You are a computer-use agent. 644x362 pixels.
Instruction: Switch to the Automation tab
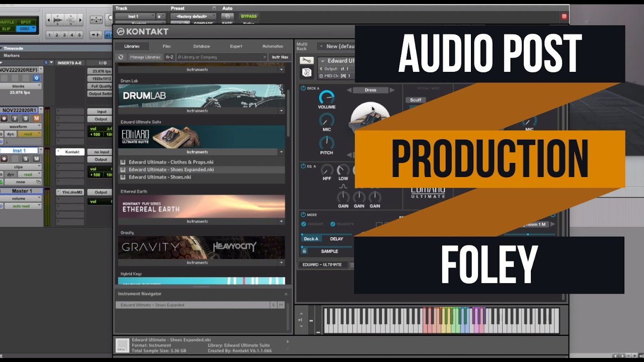[273, 46]
